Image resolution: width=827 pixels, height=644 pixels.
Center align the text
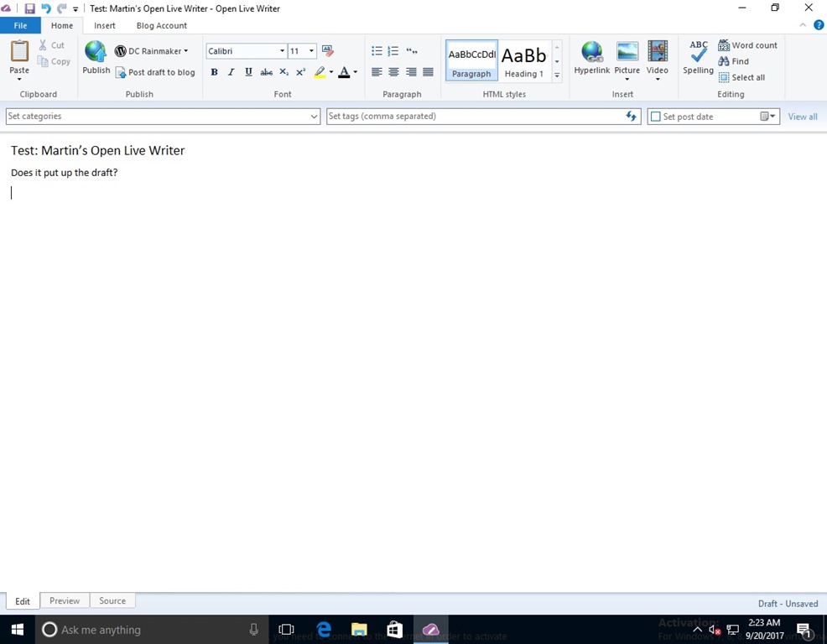(393, 72)
